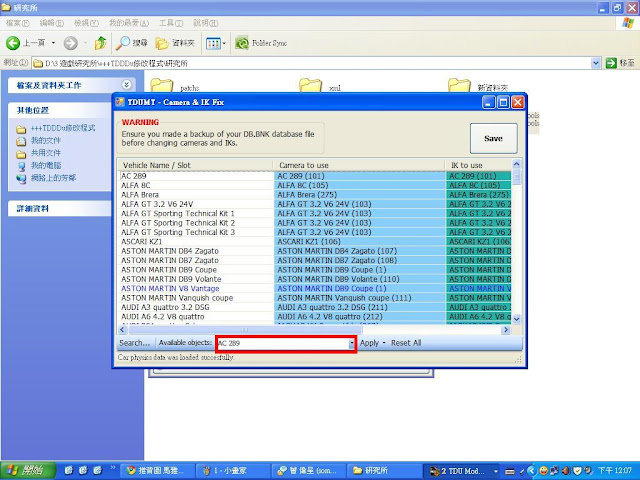Open My Network Places link in sidebar
640x480 pixels.
click(53, 178)
